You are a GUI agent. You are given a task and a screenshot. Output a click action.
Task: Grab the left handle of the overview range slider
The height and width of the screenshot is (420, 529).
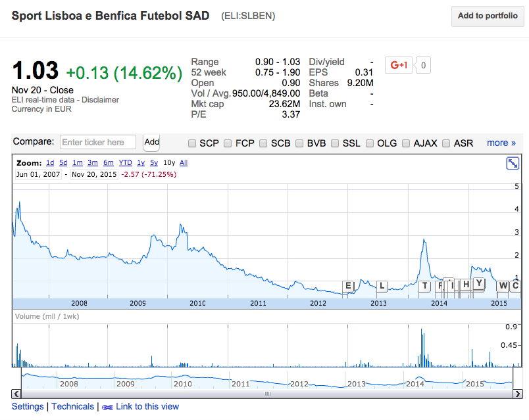coord(22,378)
